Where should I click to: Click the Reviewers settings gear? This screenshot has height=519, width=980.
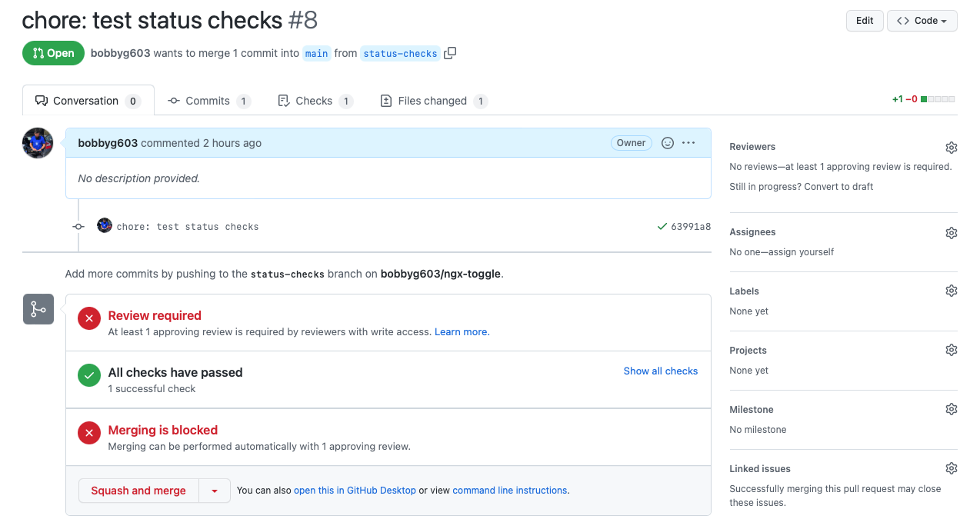tap(952, 147)
